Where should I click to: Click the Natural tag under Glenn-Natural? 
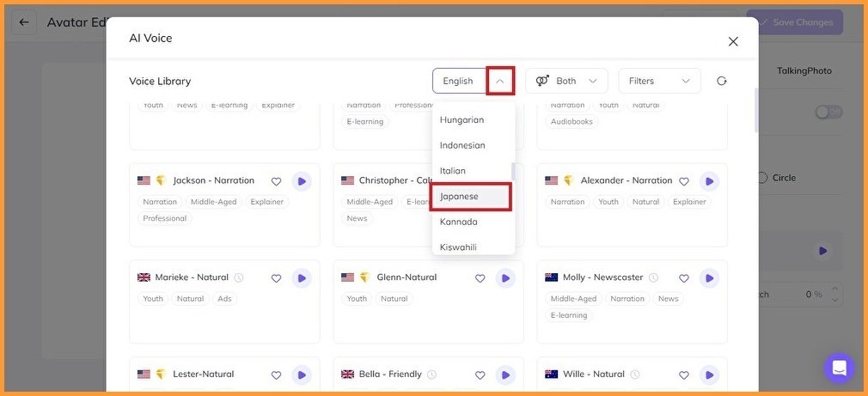pos(394,299)
